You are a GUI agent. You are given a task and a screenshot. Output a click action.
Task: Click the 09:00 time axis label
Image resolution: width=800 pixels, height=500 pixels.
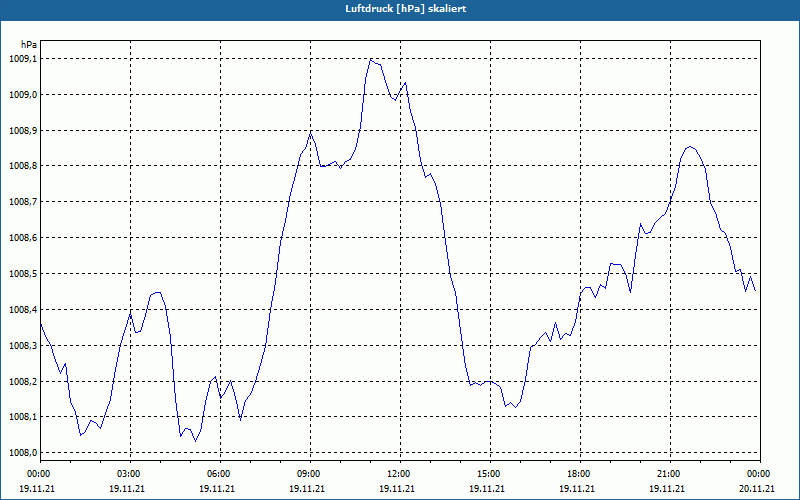click(x=310, y=474)
